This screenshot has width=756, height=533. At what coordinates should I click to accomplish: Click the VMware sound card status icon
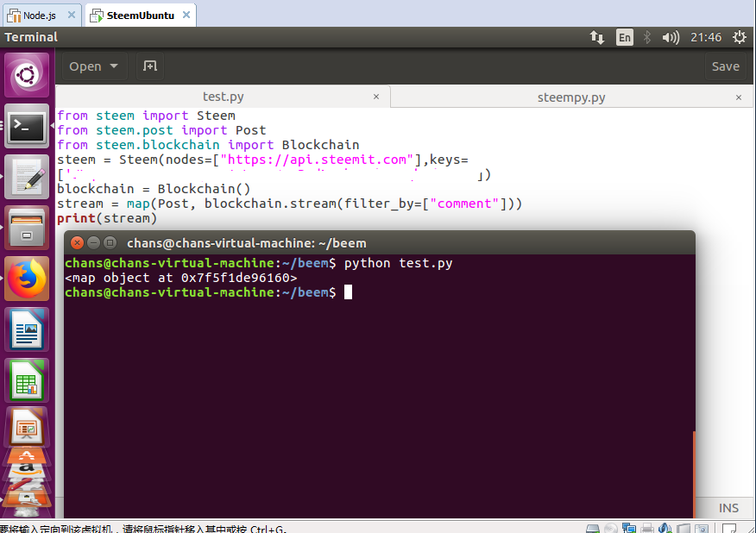(665, 528)
